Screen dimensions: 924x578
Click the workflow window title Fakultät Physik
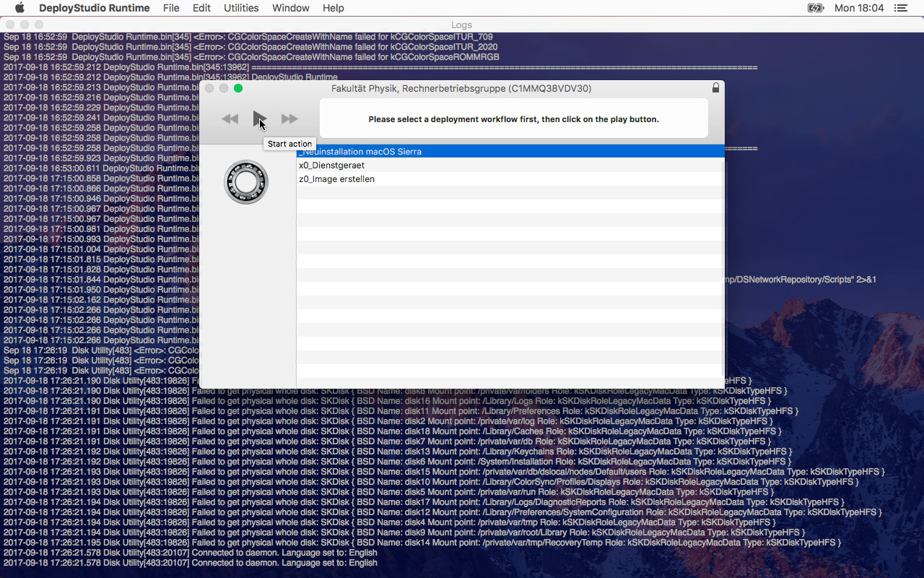pyautogui.click(x=461, y=88)
